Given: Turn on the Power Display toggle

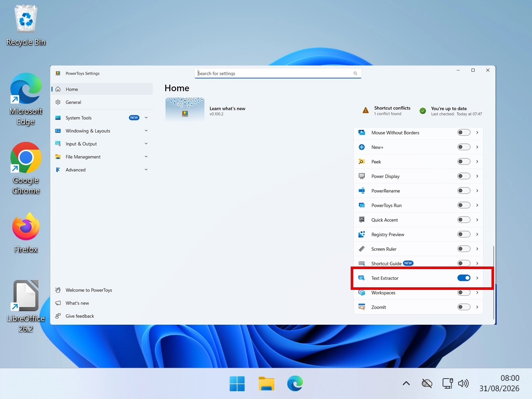Looking at the screenshot, I should 464,176.
